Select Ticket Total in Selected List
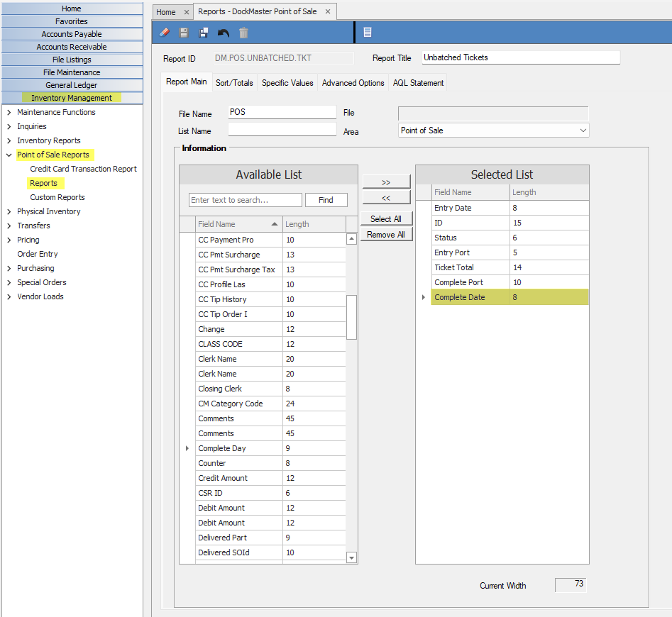The image size is (672, 617). (x=510, y=267)
